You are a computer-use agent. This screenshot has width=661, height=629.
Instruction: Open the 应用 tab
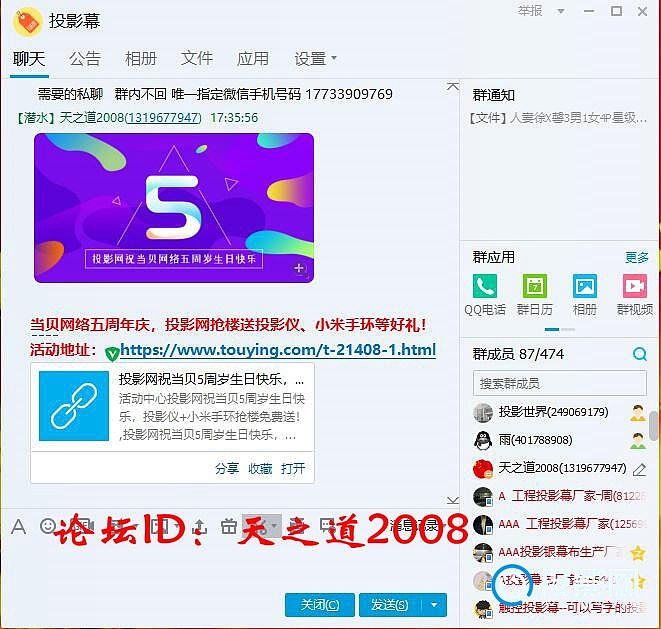(x=253, y=59)
